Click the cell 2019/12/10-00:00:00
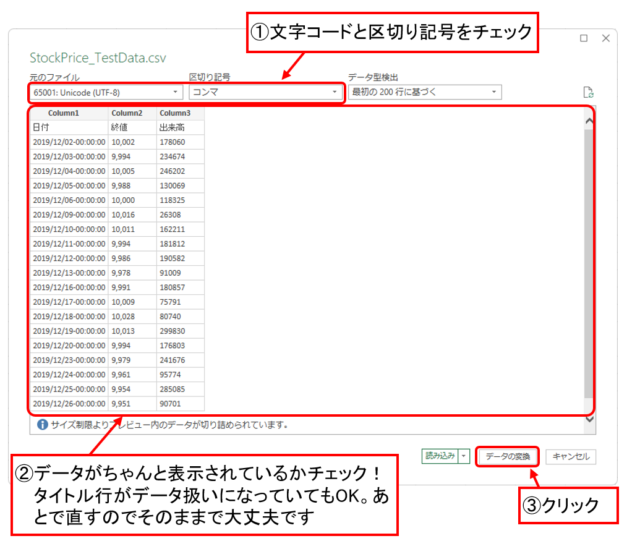Viewport: 640px width, 541px height. [x=69, y=229]
